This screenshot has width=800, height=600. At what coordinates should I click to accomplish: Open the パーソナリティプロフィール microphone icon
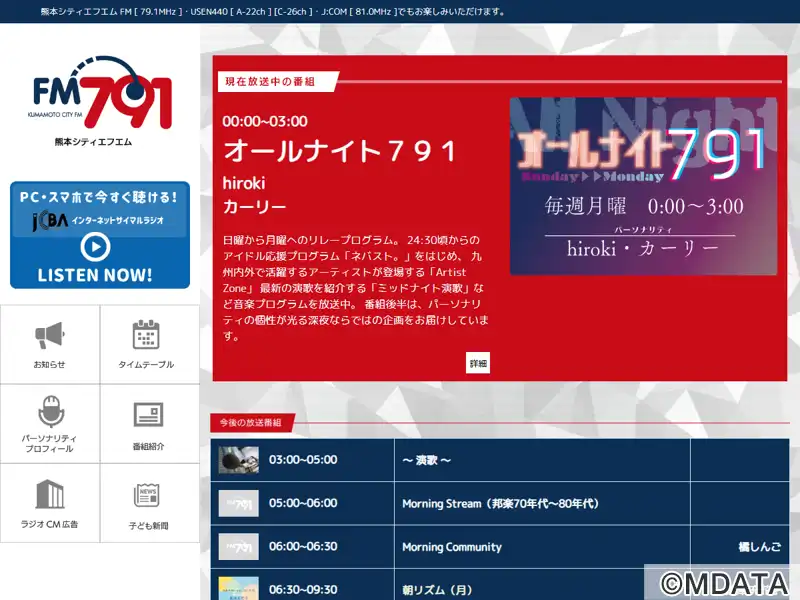pyautogui.click(x=51, y=411)
